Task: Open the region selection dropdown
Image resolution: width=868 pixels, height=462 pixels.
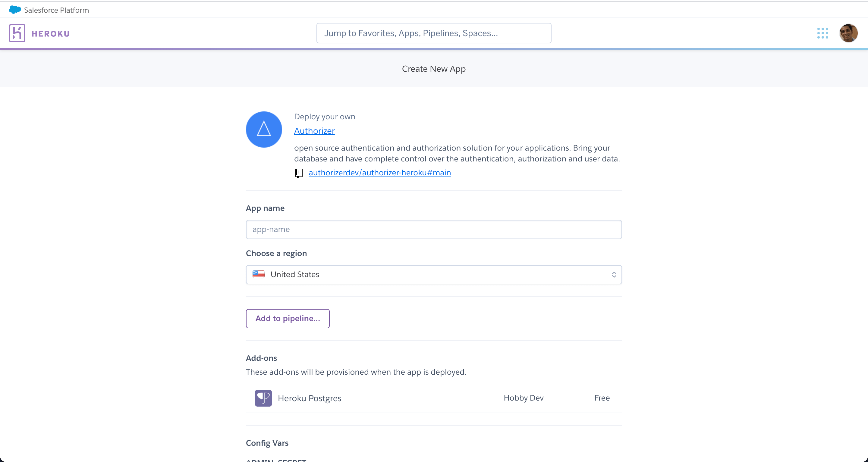Action: (434, 274)
